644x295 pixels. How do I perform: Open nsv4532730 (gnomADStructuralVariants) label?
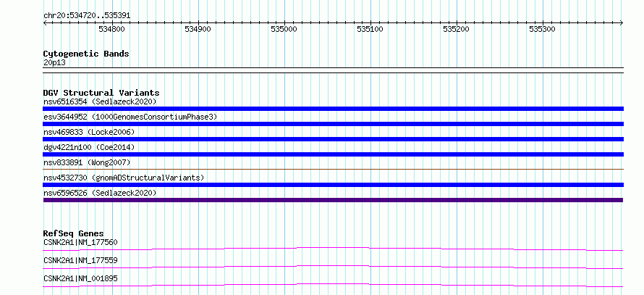pos(124,178)
